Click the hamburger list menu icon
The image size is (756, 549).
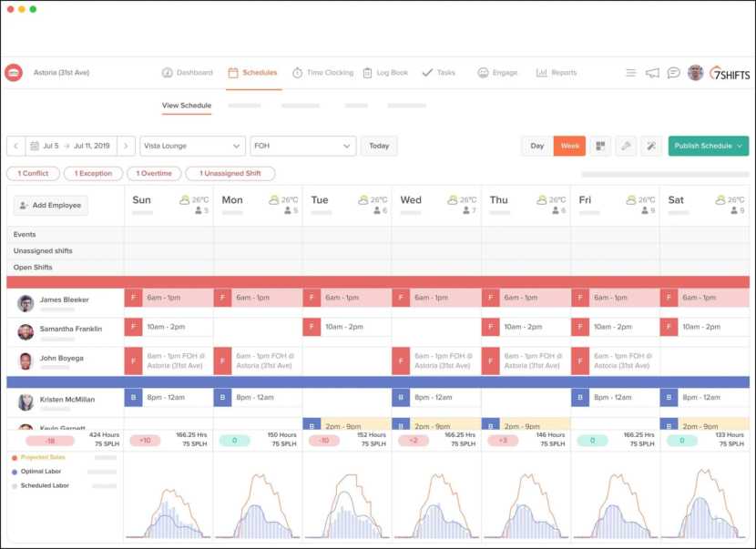[x=630, y=73]
